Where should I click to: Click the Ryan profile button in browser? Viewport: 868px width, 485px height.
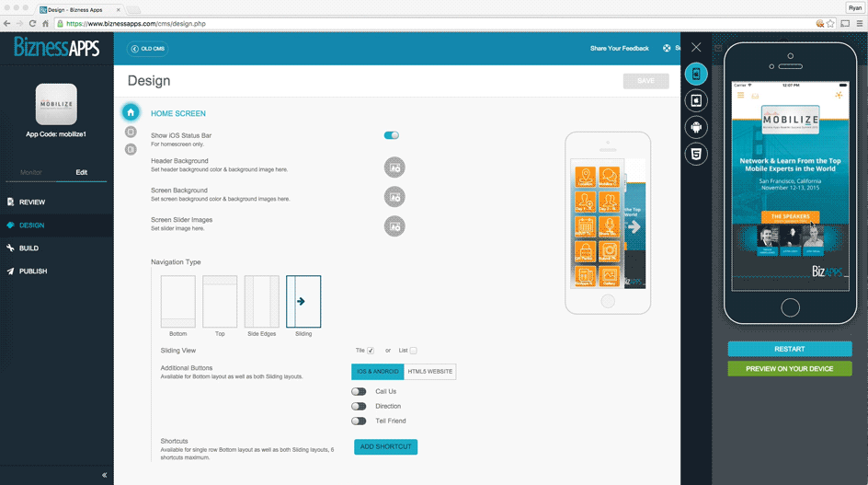click(855, 7)
